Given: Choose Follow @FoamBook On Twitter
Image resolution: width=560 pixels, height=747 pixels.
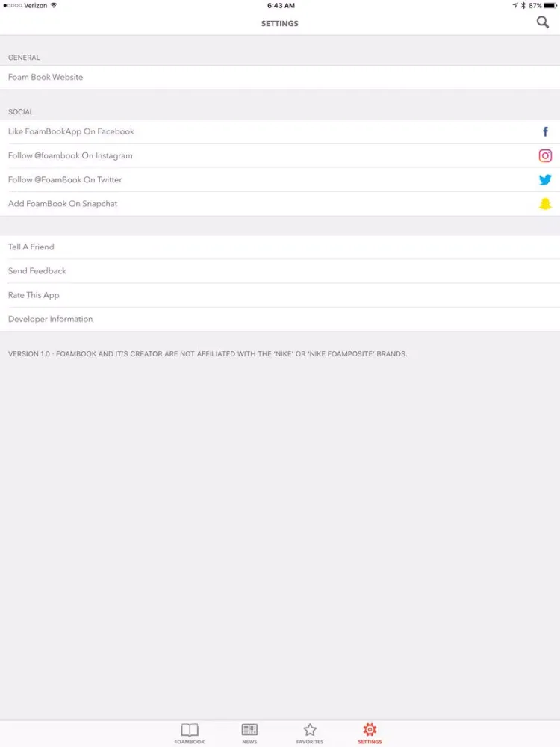Looking at the screenshot, I should click(65, 179).
